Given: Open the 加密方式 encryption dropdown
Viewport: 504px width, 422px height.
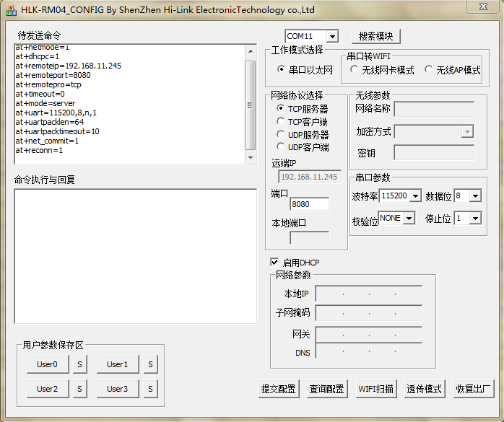Looking at the screenshot, I should click(467, 132).
